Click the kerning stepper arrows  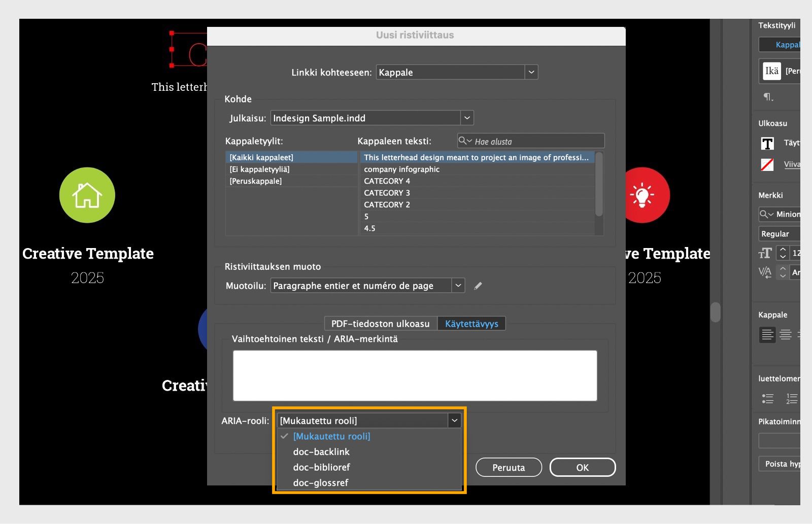pyautogui.click(x=783, y=272)
